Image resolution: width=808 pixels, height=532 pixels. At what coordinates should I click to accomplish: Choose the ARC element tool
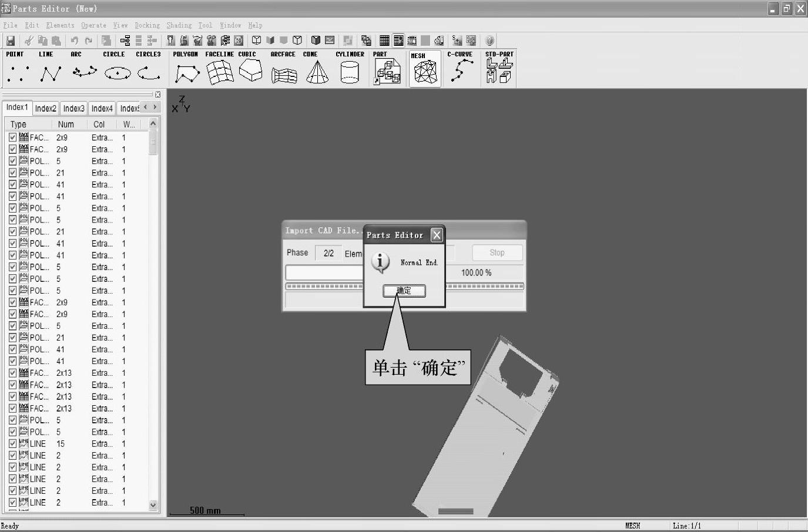83,68
